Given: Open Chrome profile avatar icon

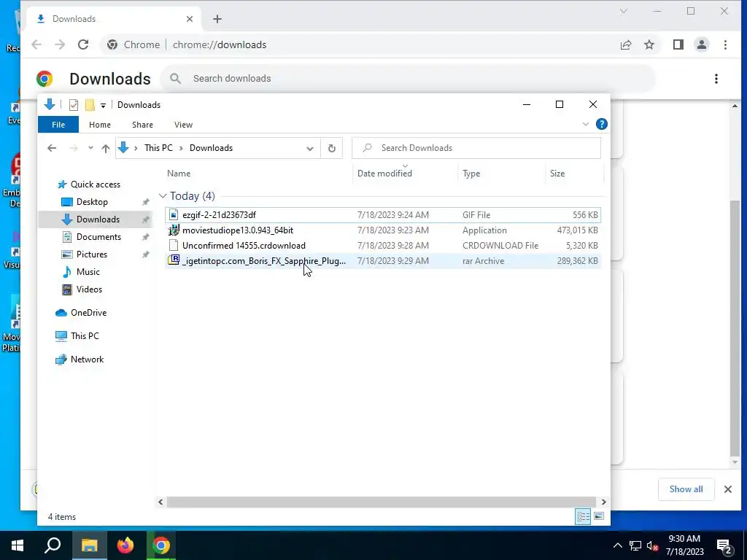Looking at the screenshot, I should (701, 44).
